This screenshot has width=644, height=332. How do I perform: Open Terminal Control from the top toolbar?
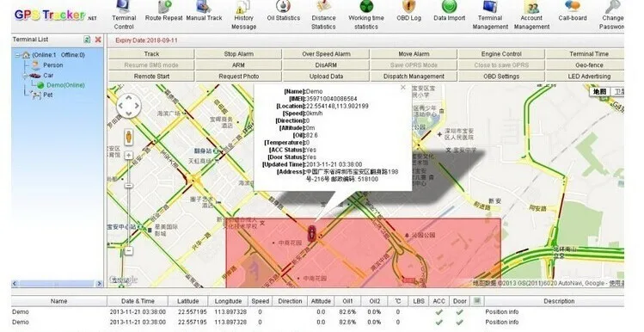pyautogui.click(x=124, y=15)
